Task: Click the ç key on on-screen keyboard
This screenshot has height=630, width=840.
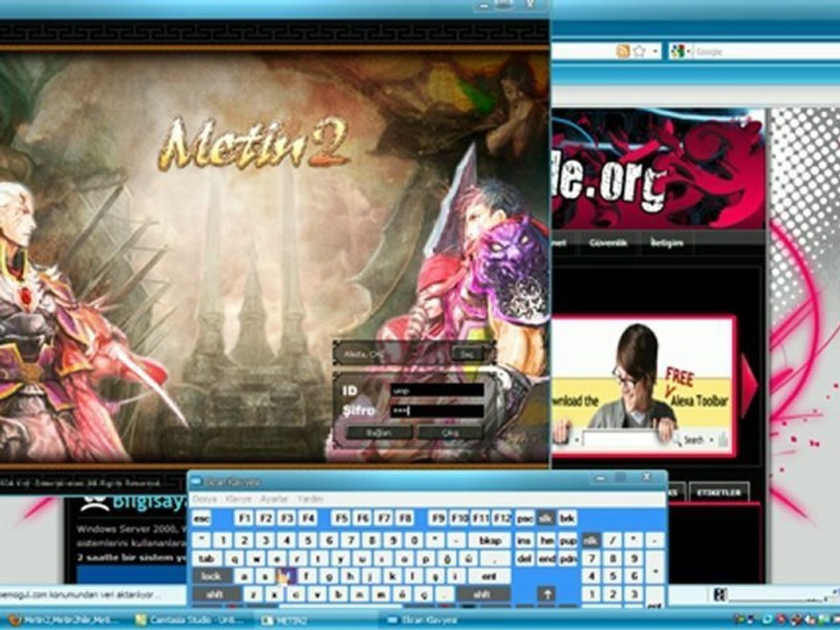Action: [424, 595]
